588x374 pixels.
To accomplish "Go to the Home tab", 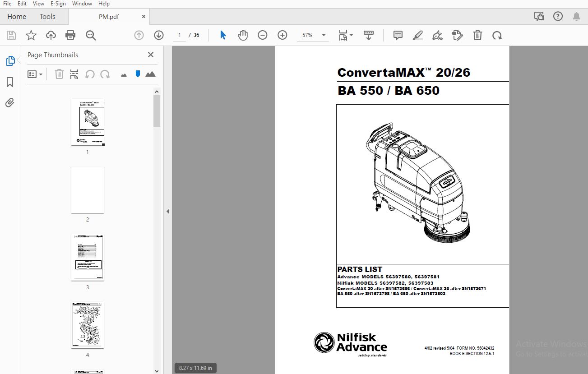I will click(17, 17).
